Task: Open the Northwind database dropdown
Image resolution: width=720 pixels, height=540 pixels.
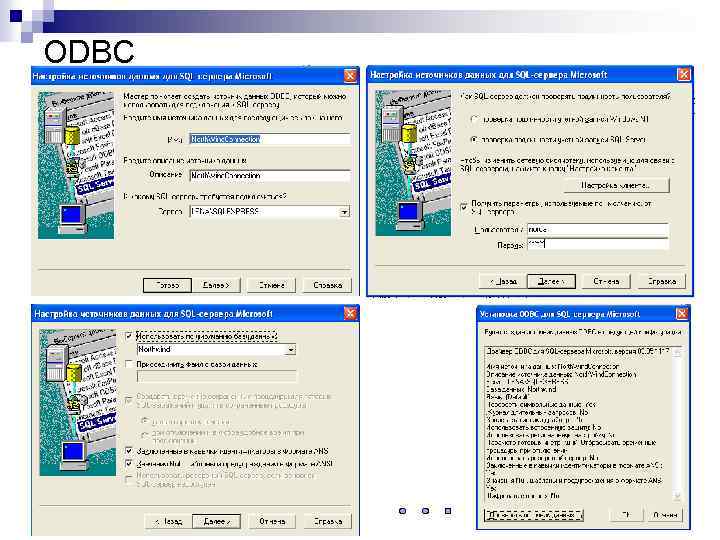Action: [x=290, y=349]
